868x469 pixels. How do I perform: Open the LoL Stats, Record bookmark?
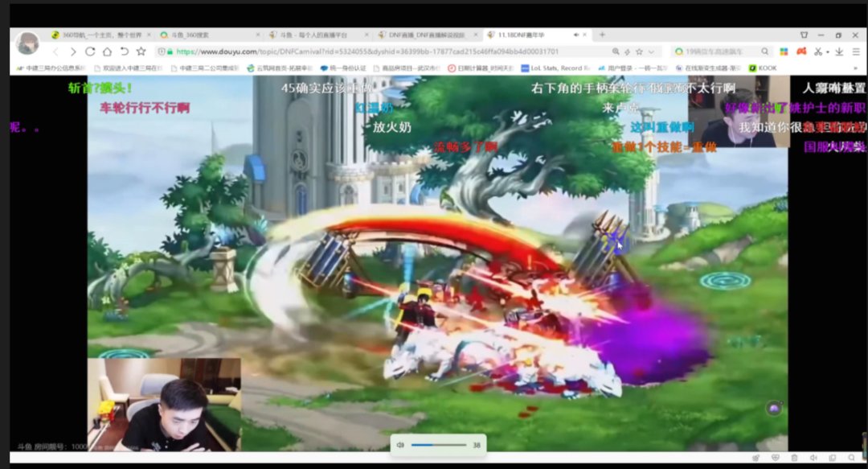pyautogui.click(x=555, y=68)
